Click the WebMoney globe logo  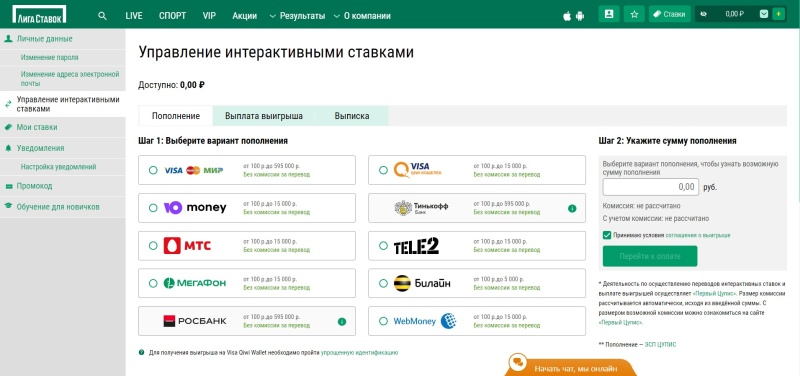tap(448, 321)
